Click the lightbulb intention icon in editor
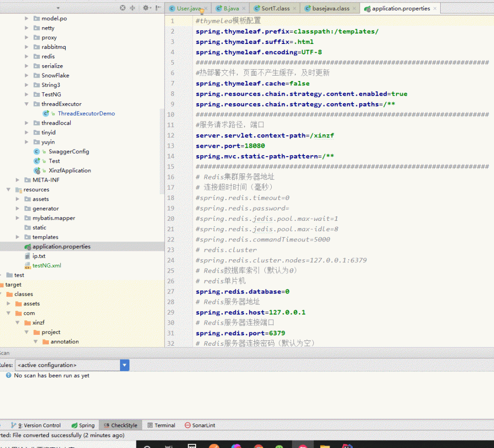The width and height of the screenshot is (494, 448). click(202, 11)
